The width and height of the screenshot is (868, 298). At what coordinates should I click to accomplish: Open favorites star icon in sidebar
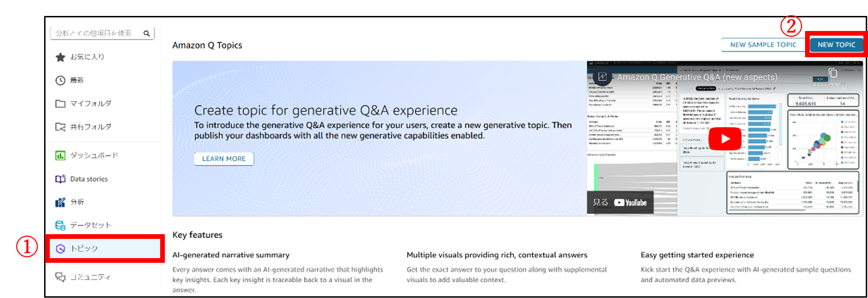[60, 57]
